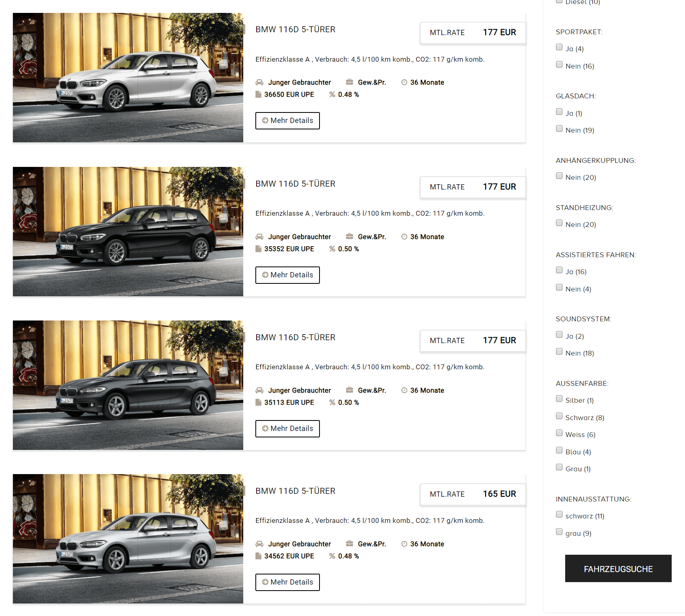The height and width of the screenshot is (616, 685).
Task: Click briefcase icon in 35352 EUR listing
Action: [x=349, y=236]
